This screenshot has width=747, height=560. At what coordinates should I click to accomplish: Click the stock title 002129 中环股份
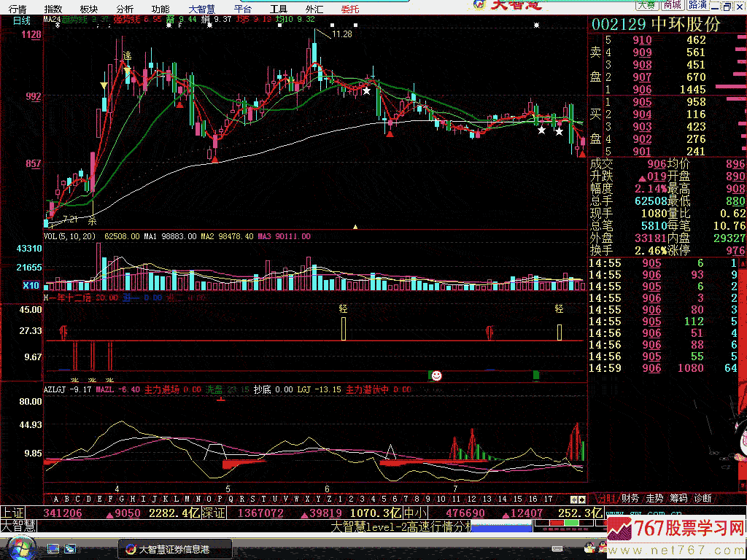656,25
